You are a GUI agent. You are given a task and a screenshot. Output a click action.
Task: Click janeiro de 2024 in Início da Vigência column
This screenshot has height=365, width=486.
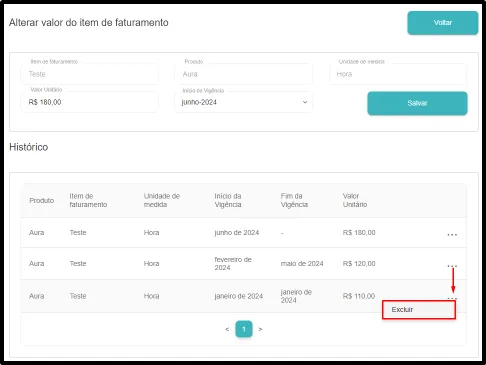[239, 296]
